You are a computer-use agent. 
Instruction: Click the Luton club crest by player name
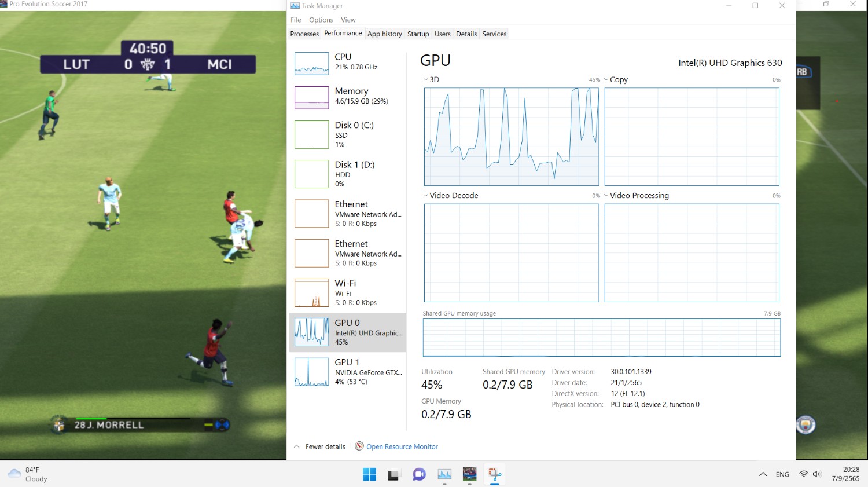59,425
